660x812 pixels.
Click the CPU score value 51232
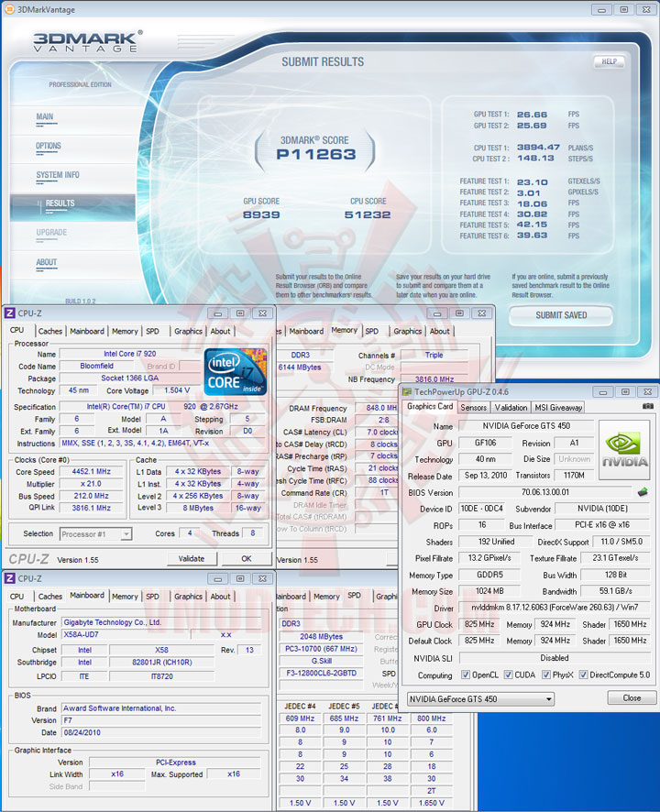pyautogui.click(x=368, y=214)
